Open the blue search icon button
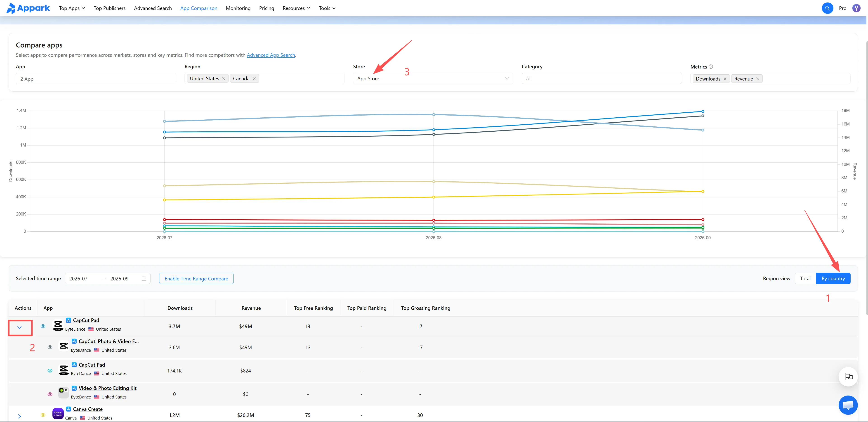Viewport: 868px width, 422px height. (827, 8)
